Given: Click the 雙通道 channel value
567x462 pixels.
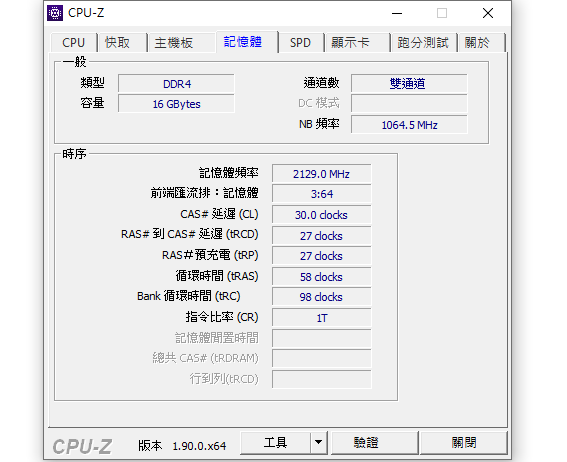Looking at the screenshot, I should pos(409,84).
